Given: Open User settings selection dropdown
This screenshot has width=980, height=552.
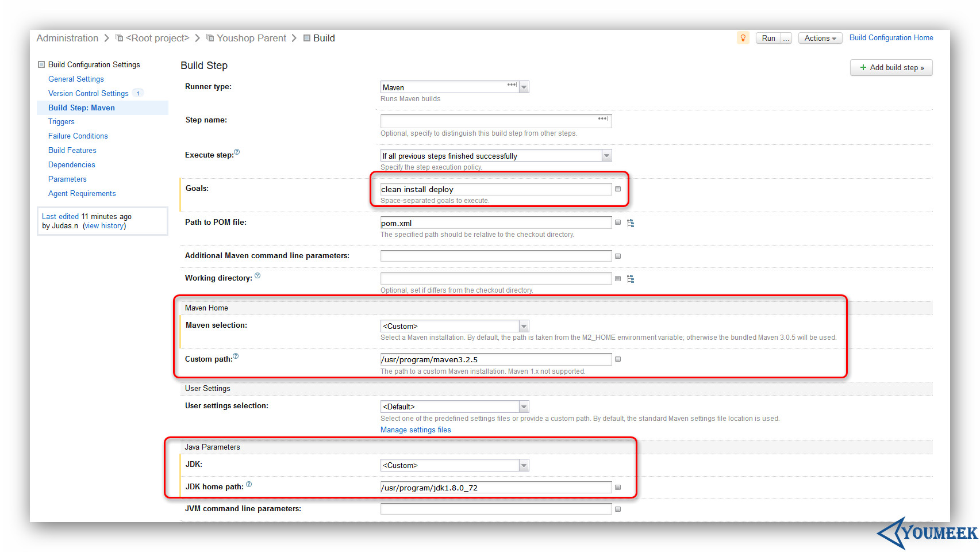Looking at the screenshot, I should pos(524,407).
